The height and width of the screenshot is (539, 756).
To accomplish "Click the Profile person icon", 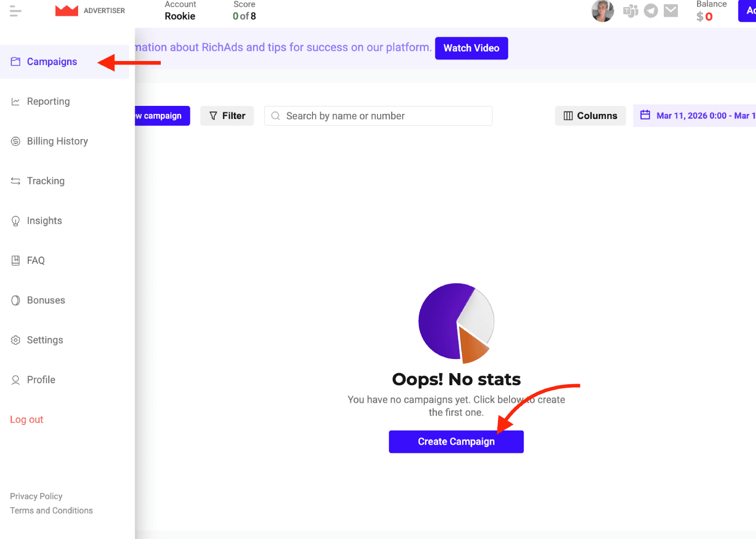I will pyautogui.click(x=16, y=380).
